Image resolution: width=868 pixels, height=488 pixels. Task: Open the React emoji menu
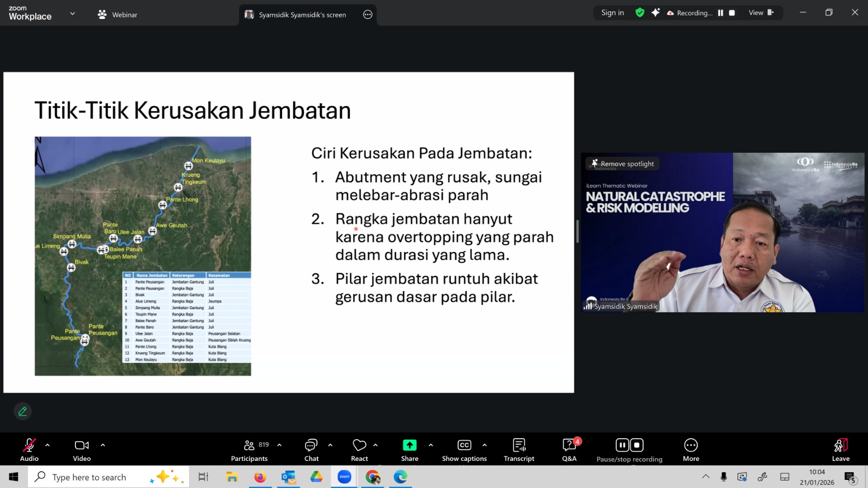359,450
